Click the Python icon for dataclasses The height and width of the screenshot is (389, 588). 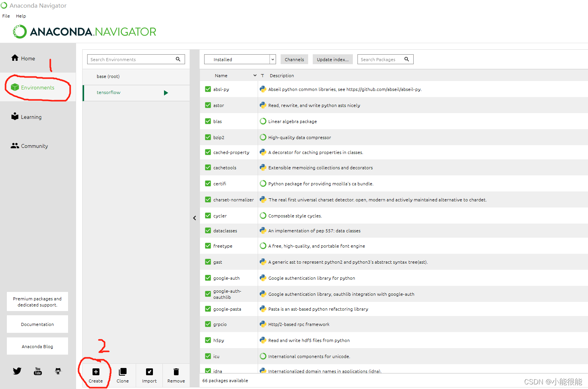pos(263,230)
